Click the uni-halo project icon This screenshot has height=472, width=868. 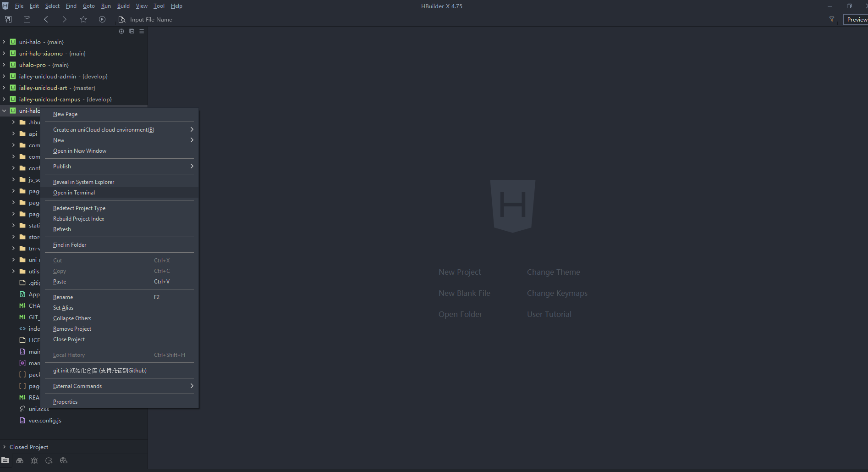coord(13,42)
